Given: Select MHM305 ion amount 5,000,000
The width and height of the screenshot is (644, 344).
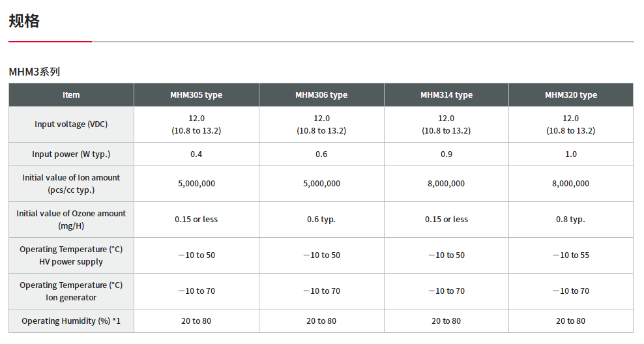Looking at the screenshot, I should [196, 184].
